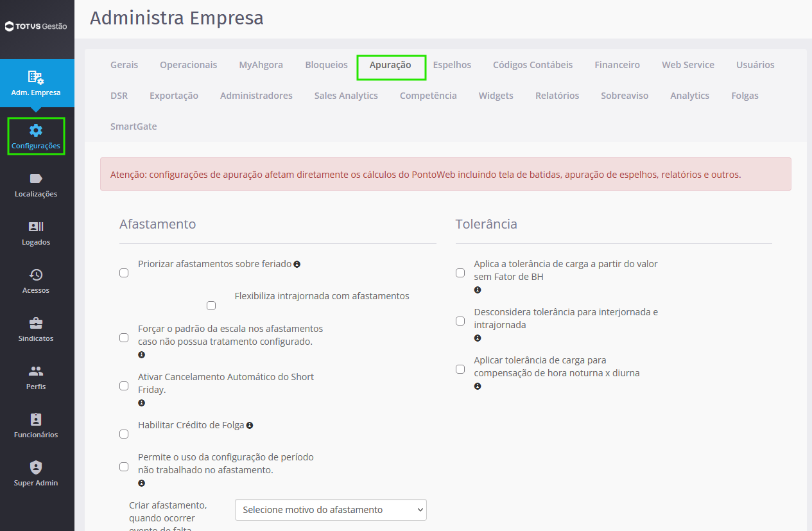
Task: Info icon under tolerância sem Fator de BH
Action: tap(478, 290)
